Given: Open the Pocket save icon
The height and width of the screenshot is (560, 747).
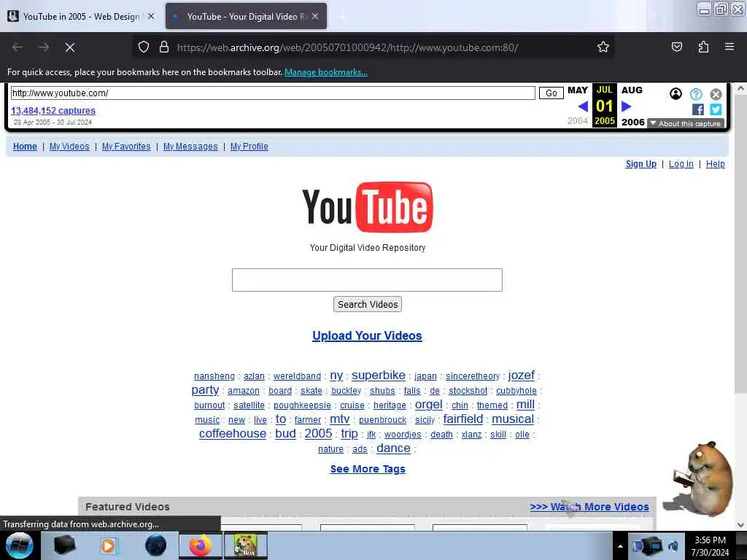Looking at the screenshot, I should [676, 47].
